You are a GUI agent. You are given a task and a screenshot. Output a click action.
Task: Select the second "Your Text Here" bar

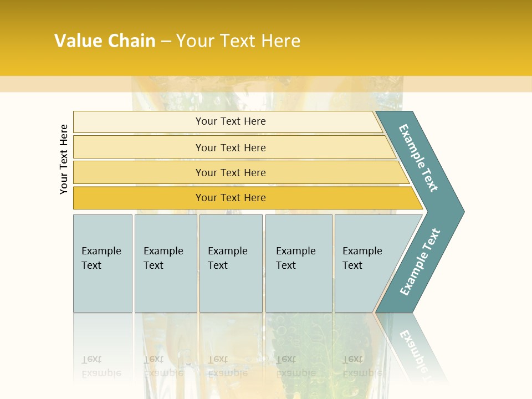pos(231,147)
